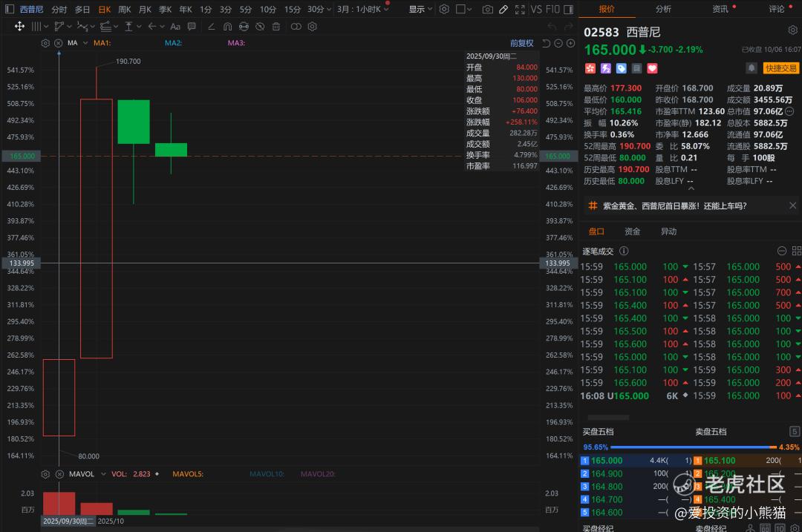
Task: Open the 评论 comments tab
Action: pyautogui.click(x=777, y=9)
